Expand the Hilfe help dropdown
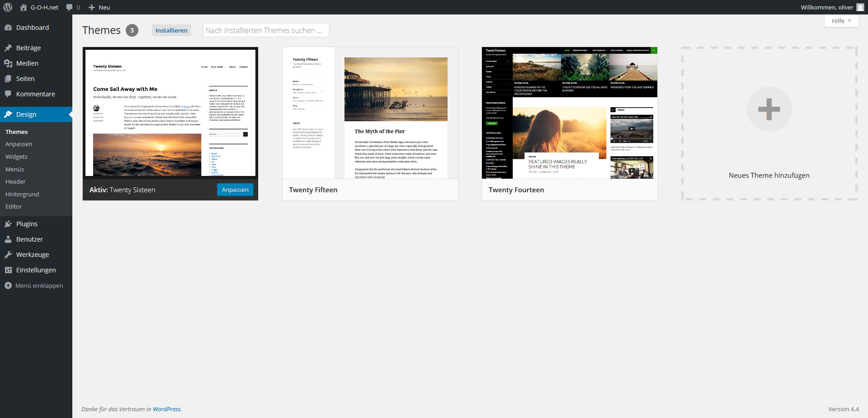 coord(841,21)
